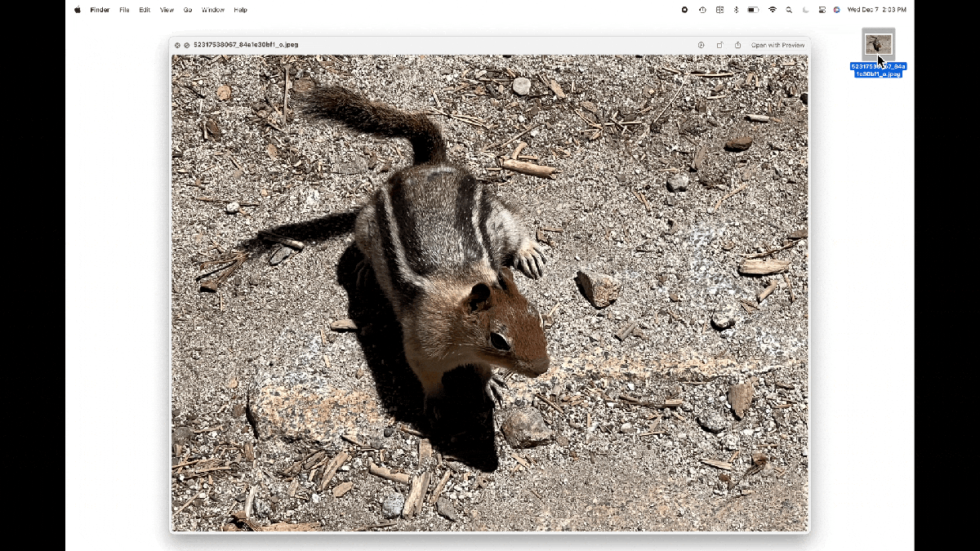The width and height of the screenshot is (980, 551).
Task: Expand Quick Look preview to full screen
Action: click(x=187, y=45)
